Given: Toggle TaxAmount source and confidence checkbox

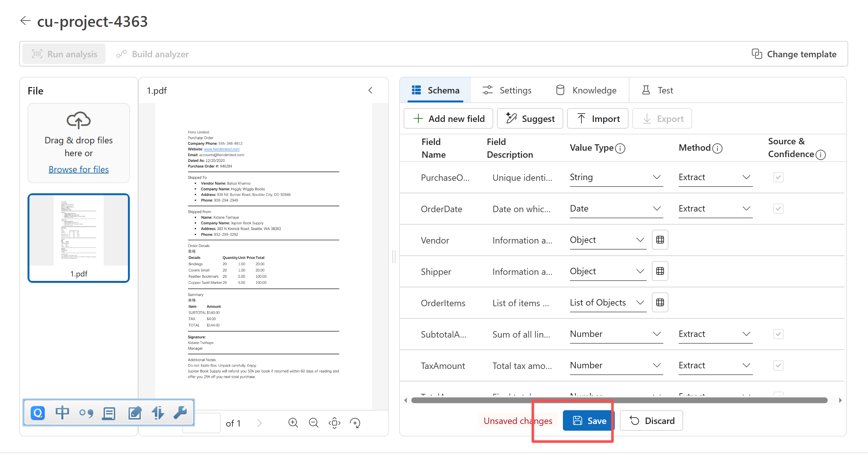Looking at the screenshot, I should [x=778, y=365].
